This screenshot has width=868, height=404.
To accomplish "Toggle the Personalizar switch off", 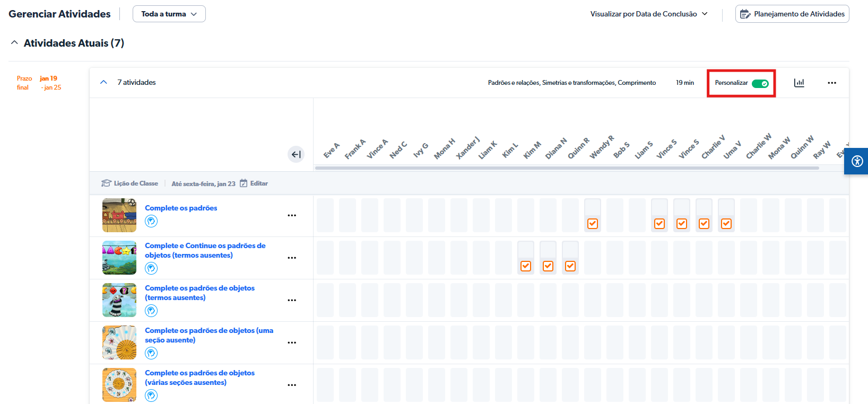I will click(x=760, y=83).
